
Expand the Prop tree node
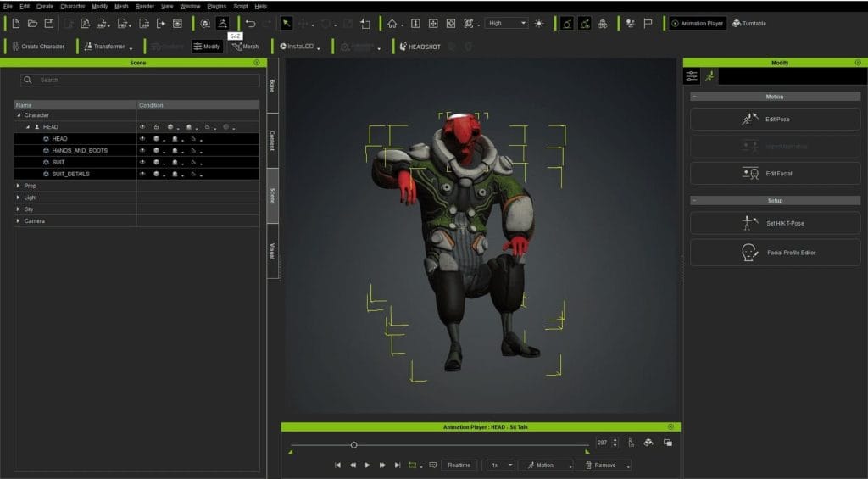19,186
